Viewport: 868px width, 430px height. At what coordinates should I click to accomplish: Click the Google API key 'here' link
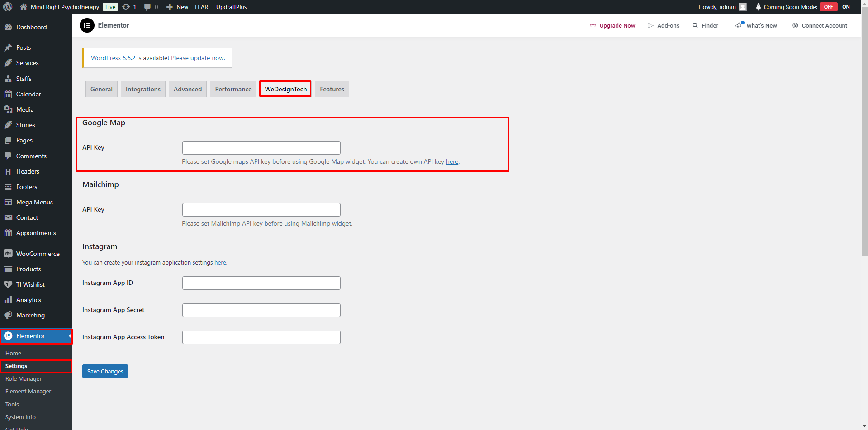click(x=452, y=161)
